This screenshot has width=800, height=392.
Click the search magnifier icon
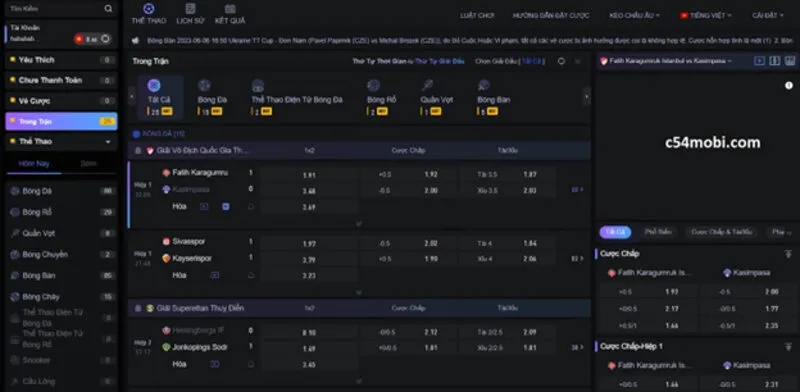point(108,9)
